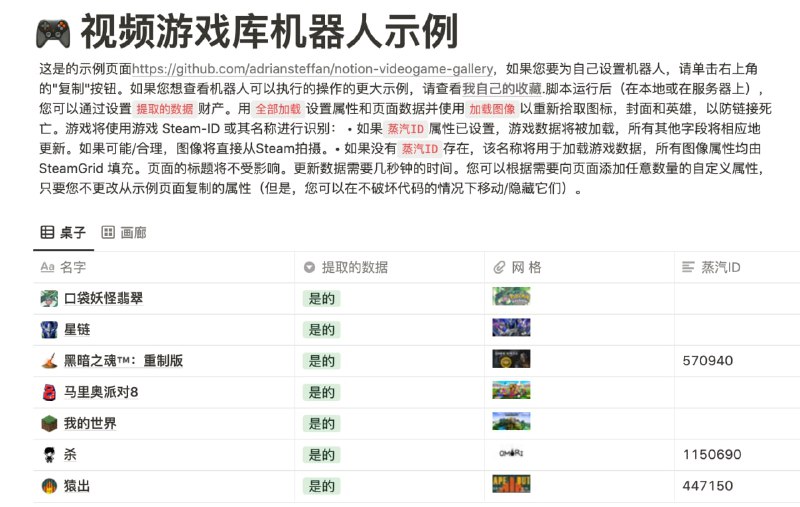Click the Steam ID cell 570940

click(x=708, y=361)
